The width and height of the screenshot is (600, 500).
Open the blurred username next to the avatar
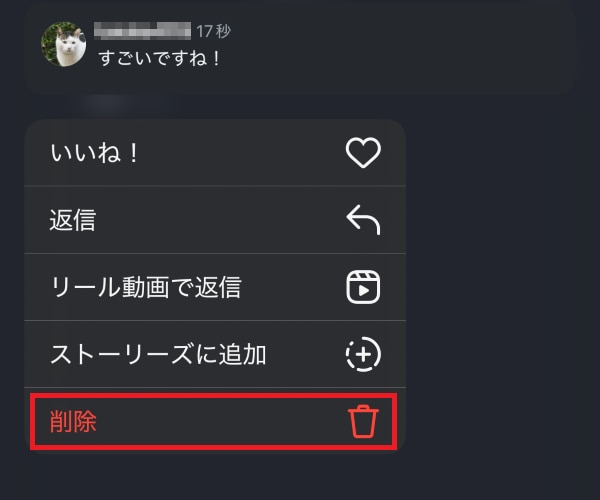pyautogui.click(x=142, y=31)
